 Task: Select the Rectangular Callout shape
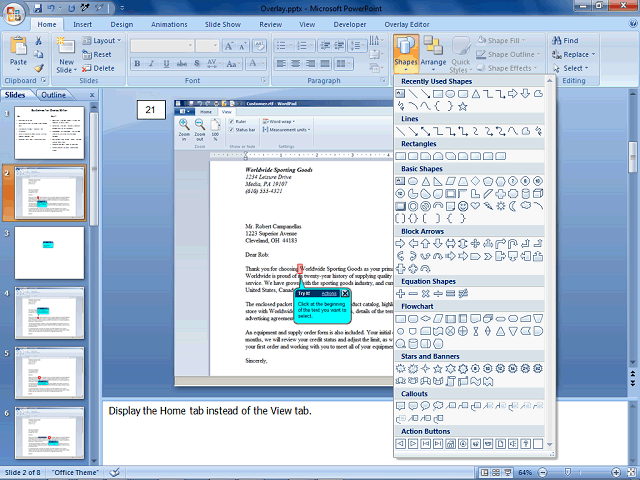pyautogui.click(x=400, y=406)
